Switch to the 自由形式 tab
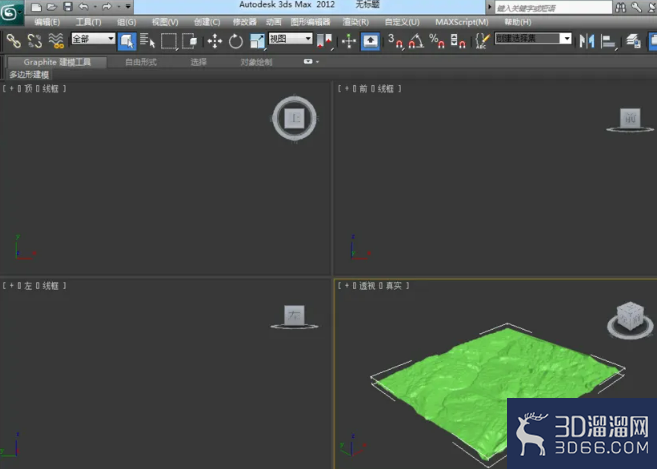Image resolution: width=657 pixels, height=469 pixels. [141, 62]
